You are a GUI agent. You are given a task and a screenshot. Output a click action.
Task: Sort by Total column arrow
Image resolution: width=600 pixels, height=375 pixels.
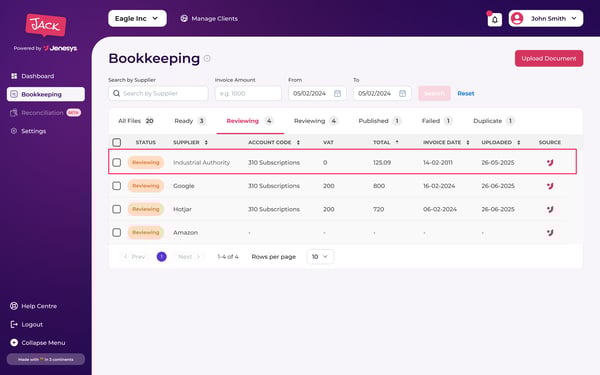397,142
